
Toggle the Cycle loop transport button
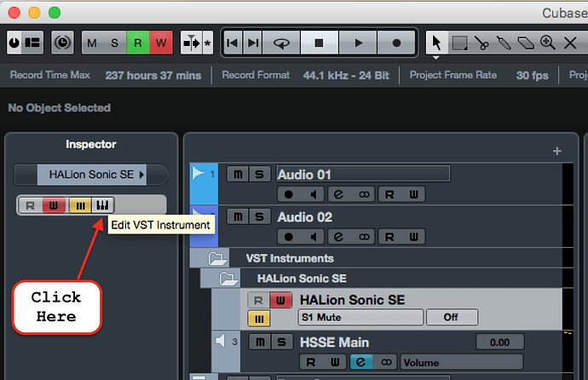click(x=281, y=43)
